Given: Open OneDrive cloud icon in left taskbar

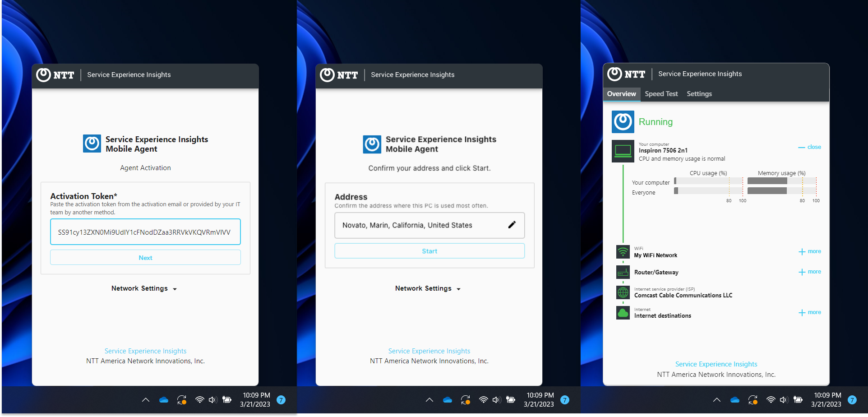Looking at the screenshot, I should click(164, 400).
